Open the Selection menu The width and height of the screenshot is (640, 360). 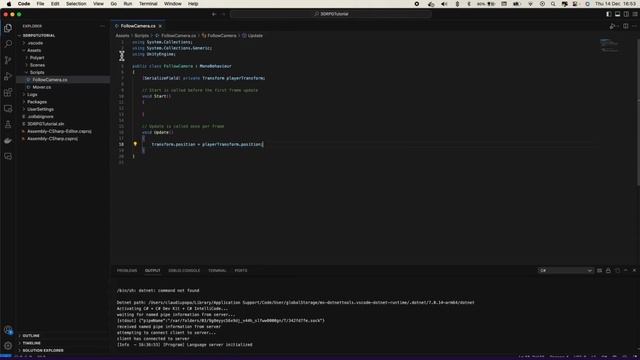coord(76,4)
